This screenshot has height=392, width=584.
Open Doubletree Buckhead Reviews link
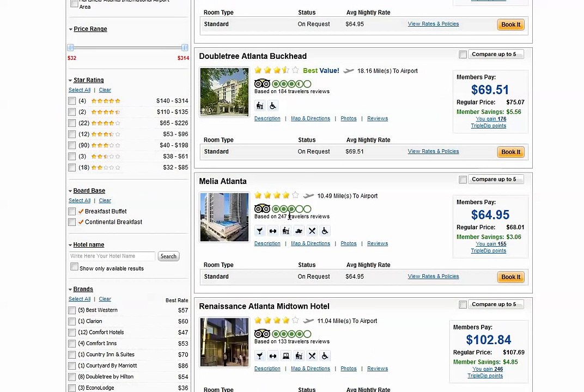378,118
